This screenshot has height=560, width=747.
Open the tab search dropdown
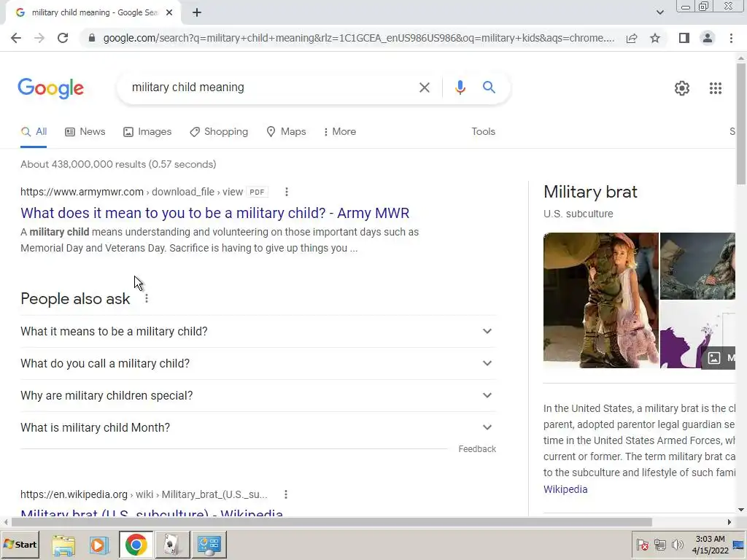click(x=659, y=12)
